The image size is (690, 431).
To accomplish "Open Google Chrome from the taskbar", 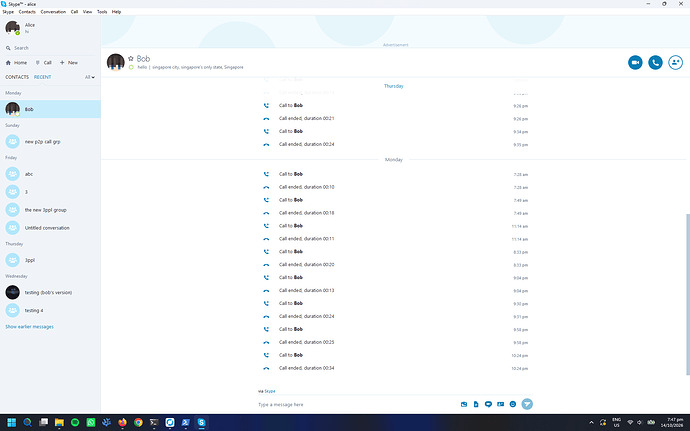I will pyautogui.click(x=138, y=423).
